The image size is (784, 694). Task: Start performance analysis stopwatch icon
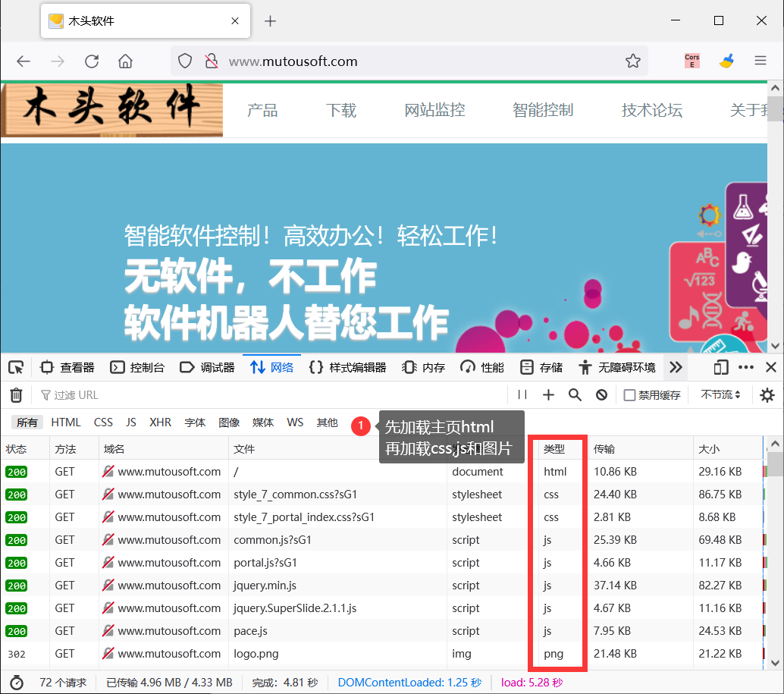[x=17, y=683]
